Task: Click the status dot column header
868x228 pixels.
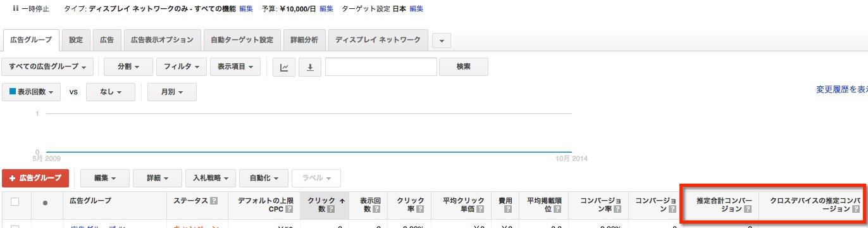Action: pyautogui.click(x=45, y=203)
